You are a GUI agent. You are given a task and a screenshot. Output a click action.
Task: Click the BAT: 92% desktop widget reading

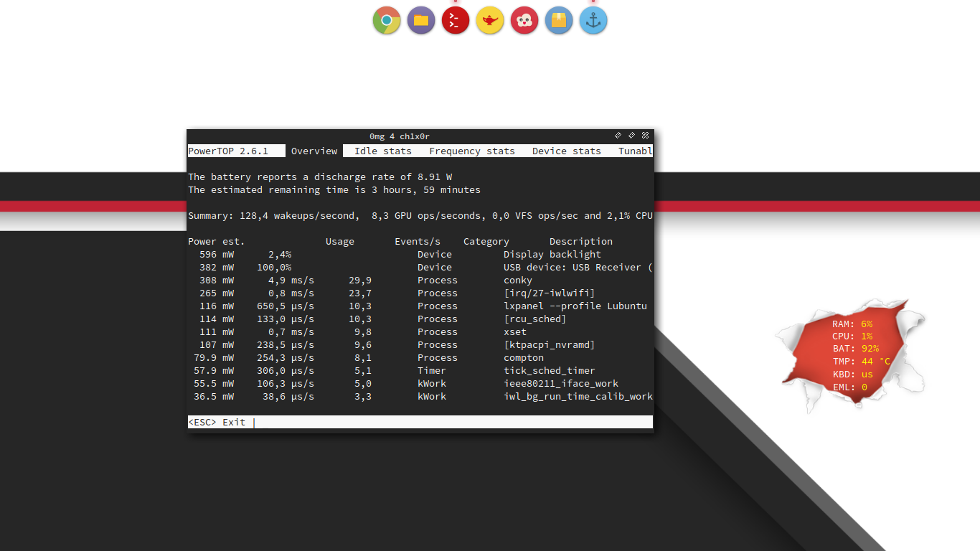click(855, 349)
